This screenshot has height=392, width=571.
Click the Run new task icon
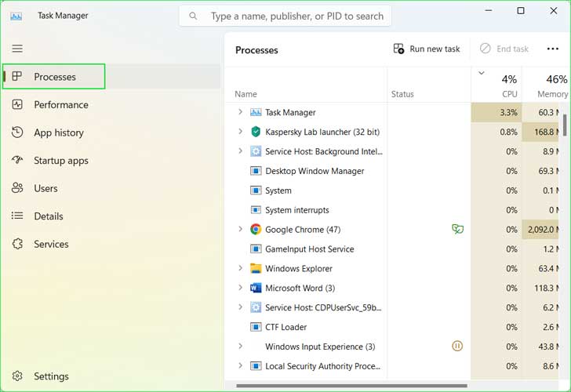(x=398, y=49)
